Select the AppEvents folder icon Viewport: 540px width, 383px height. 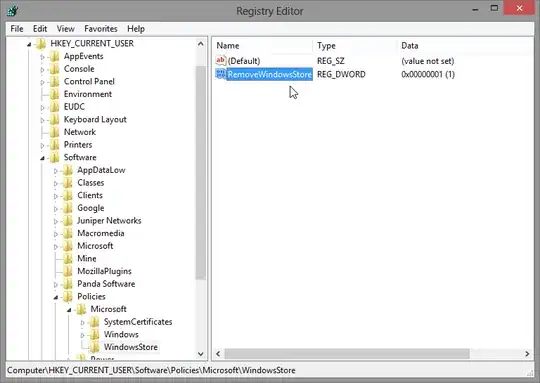coord(54,56)
